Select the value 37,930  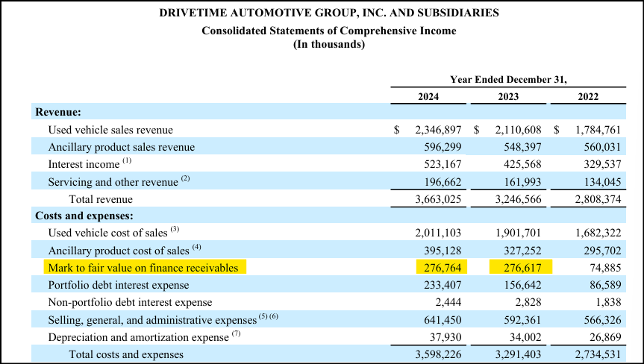click(x=446, y=337)
